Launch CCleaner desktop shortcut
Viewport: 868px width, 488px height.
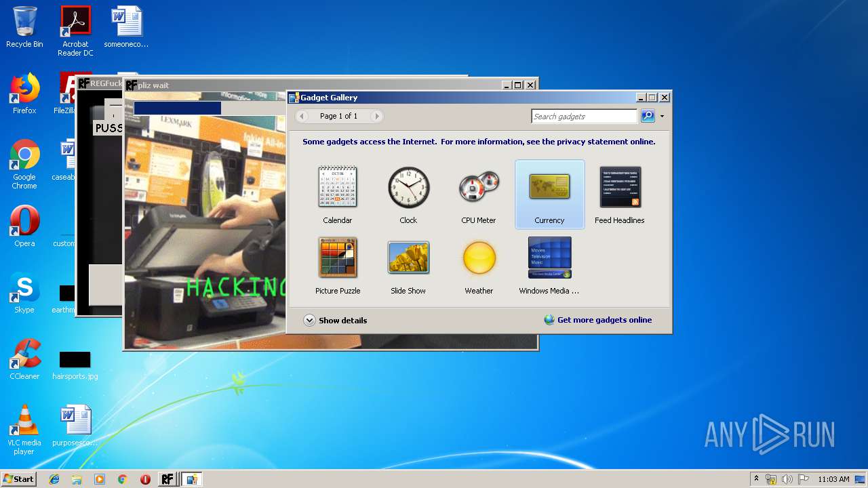pyautogui.click(x=24, y=359)
